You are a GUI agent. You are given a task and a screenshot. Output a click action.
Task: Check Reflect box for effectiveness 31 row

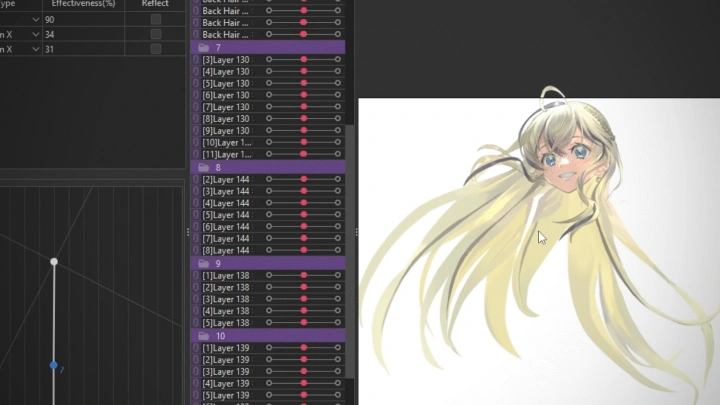click(x=155, y=49)
